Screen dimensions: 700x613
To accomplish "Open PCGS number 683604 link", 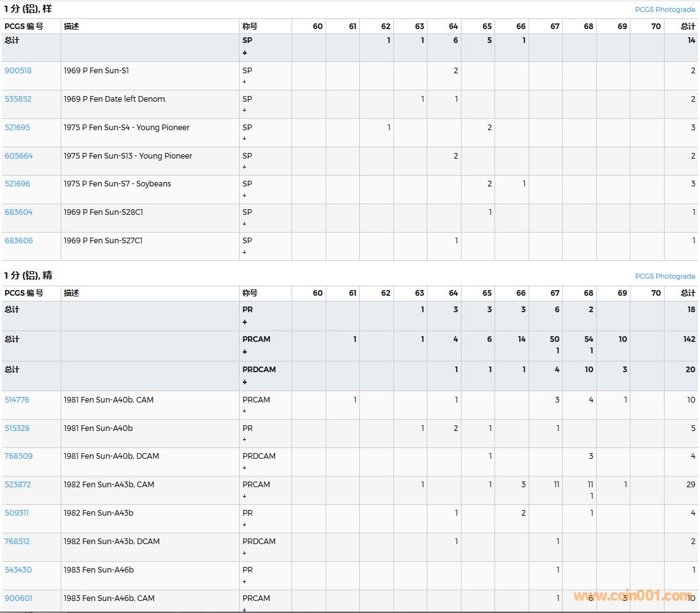I will pyautogui.click(x=18, y=212).
